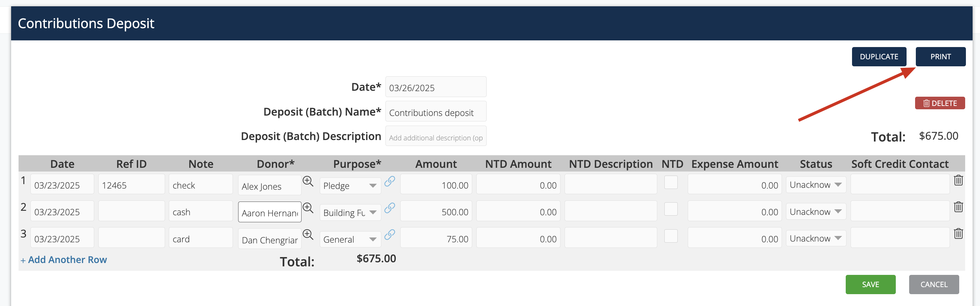Click the row 1 date field 03/23/2025
Viewport: 980px width, 306px height.
[x=62, y=184]
